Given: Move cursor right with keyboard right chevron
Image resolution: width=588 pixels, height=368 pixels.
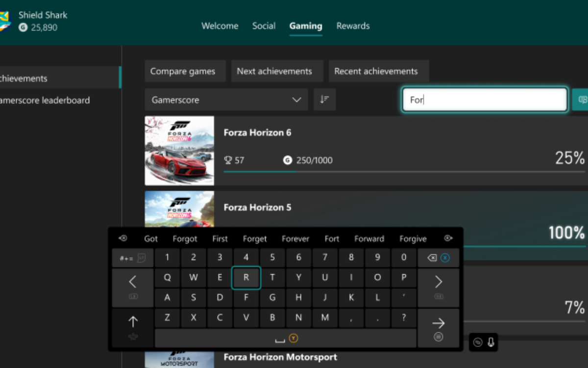Looking at the screenshot, I should point(439,288).
